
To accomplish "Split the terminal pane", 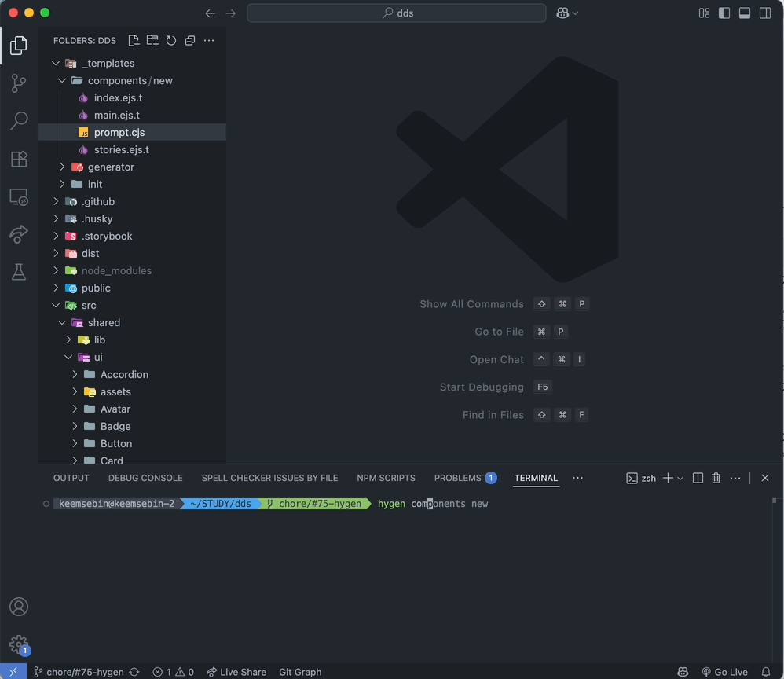I will coord(698,478).
